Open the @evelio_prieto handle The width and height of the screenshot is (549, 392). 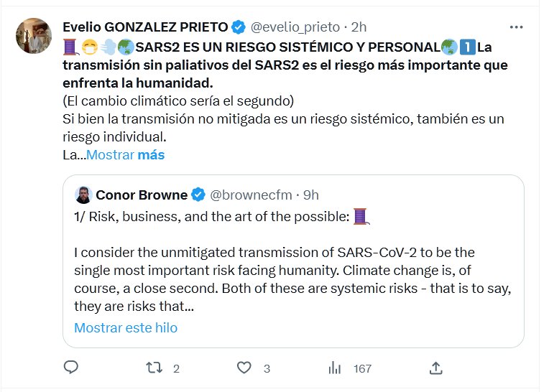click(x=294, y=27)
